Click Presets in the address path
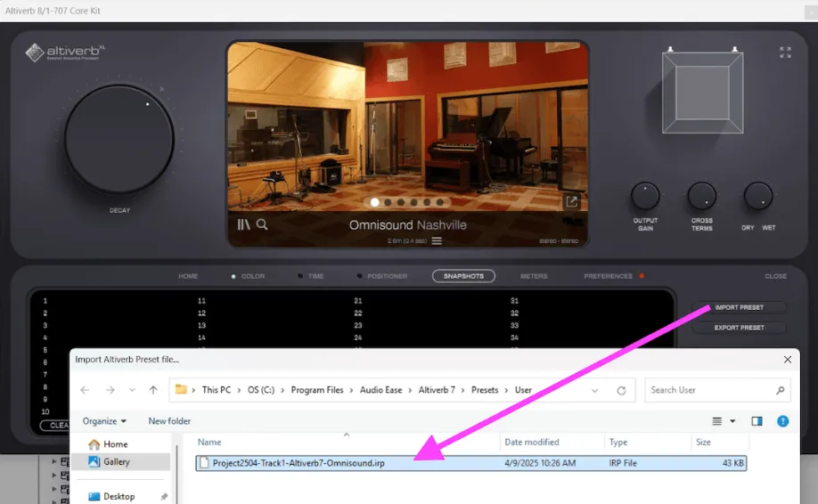This screenshot has width=818, height=504. pos(485,390)
